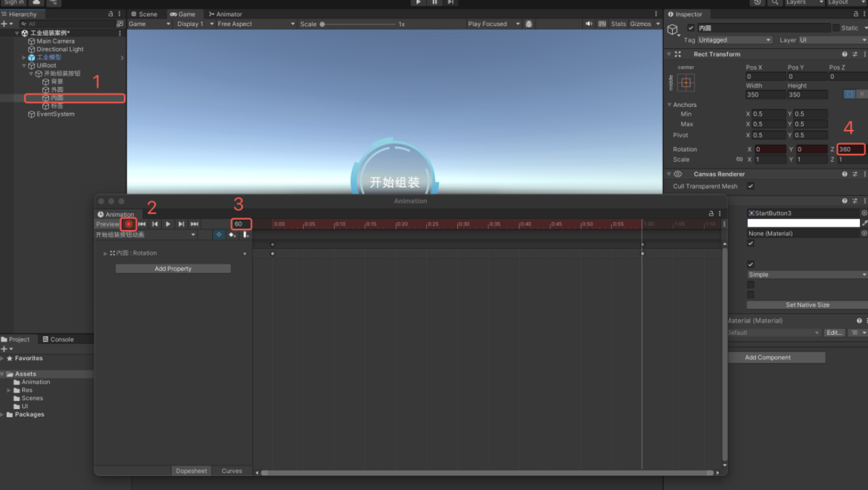Collapse the Anchors foldout

(669, 105)
